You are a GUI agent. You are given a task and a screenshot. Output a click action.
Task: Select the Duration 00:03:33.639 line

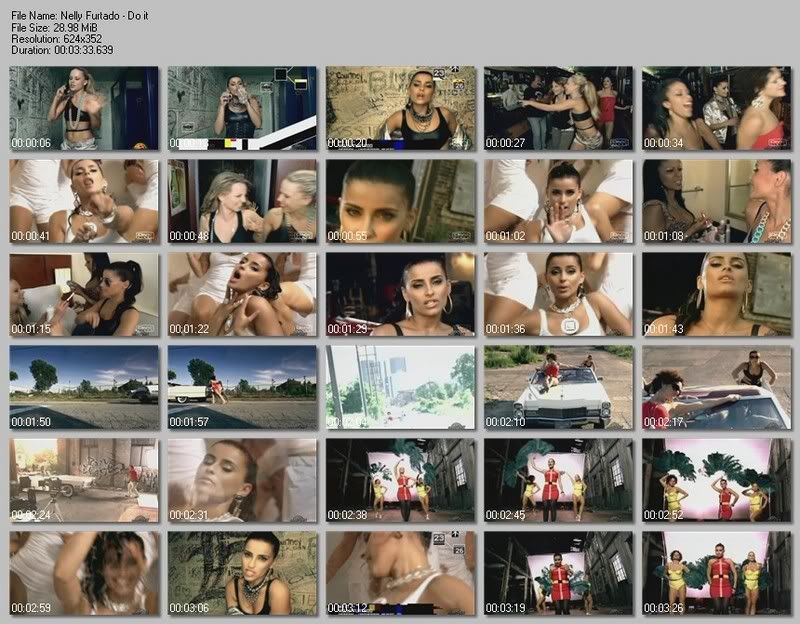pyautogui.click(x=62, y=50)
